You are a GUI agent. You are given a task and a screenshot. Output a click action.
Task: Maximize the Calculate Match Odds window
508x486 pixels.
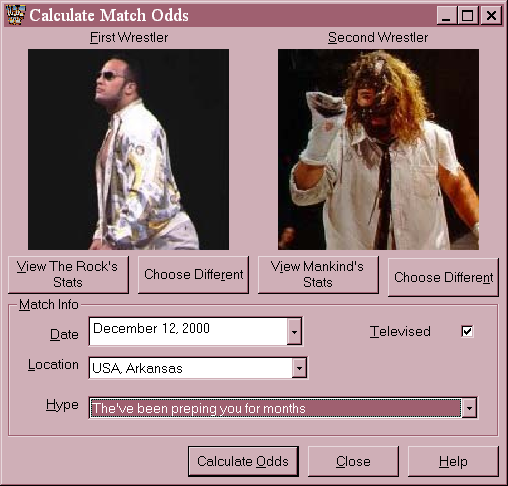(468, 15)
